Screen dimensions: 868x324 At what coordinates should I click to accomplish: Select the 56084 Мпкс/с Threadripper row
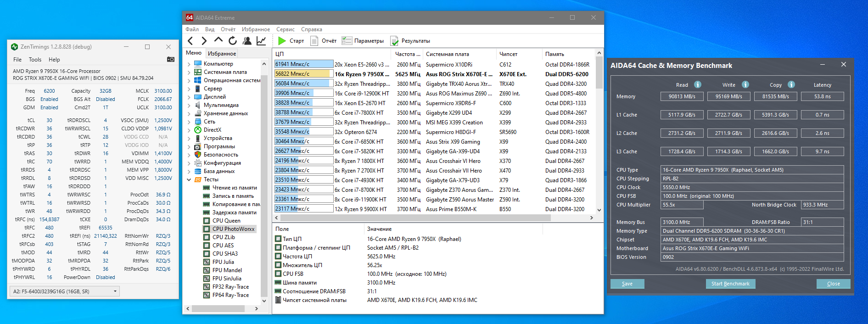point(434,84)
